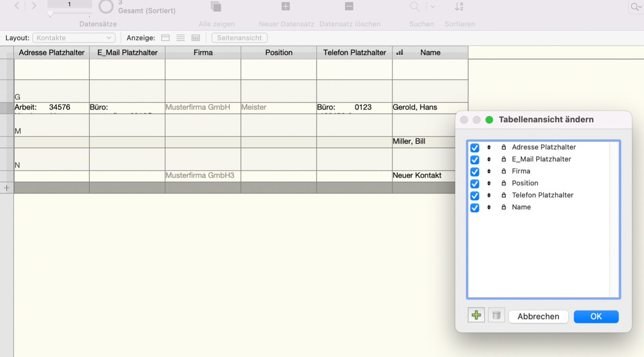Uncheck the Adresse Platzhalter checkbox

click(x=475, y=148)
